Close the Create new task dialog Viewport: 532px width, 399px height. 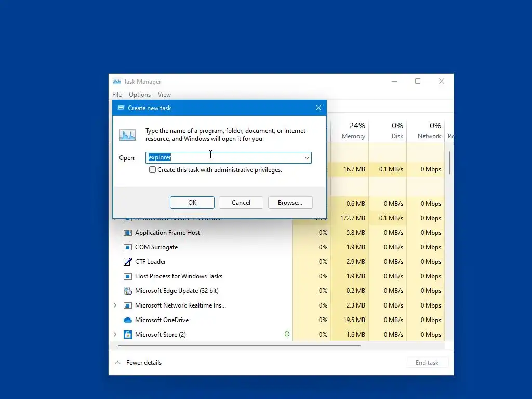click(318, 108)
